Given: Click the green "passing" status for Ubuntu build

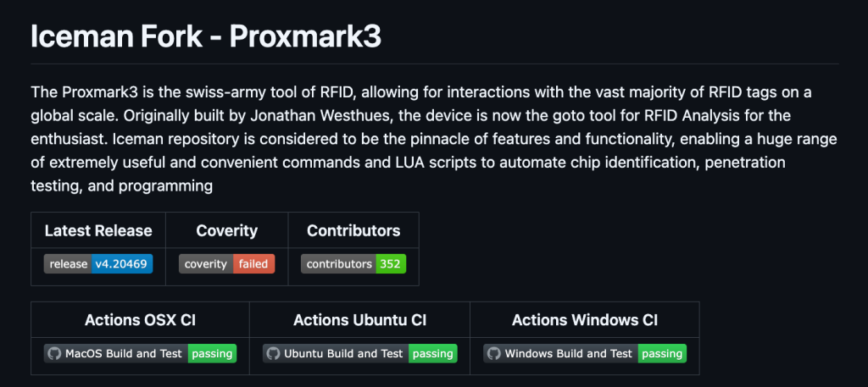Looking at the screenshot, I should (x=432, y=353).
